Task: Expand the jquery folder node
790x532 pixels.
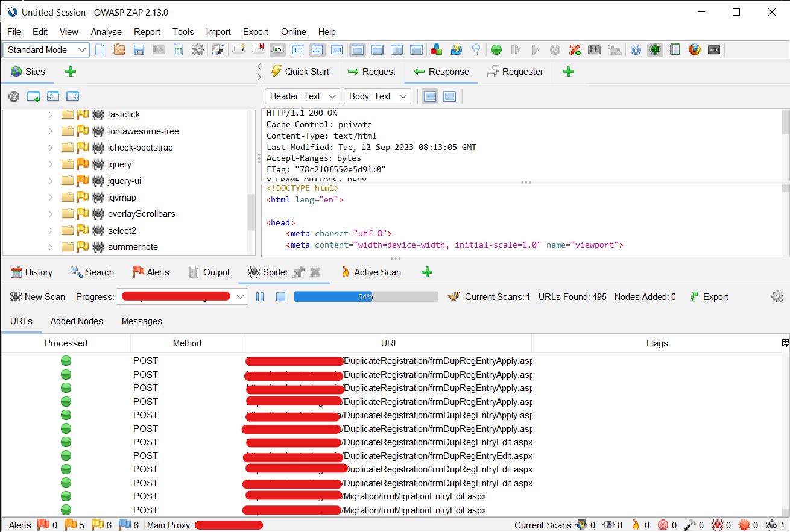Action: click(50, 164)
